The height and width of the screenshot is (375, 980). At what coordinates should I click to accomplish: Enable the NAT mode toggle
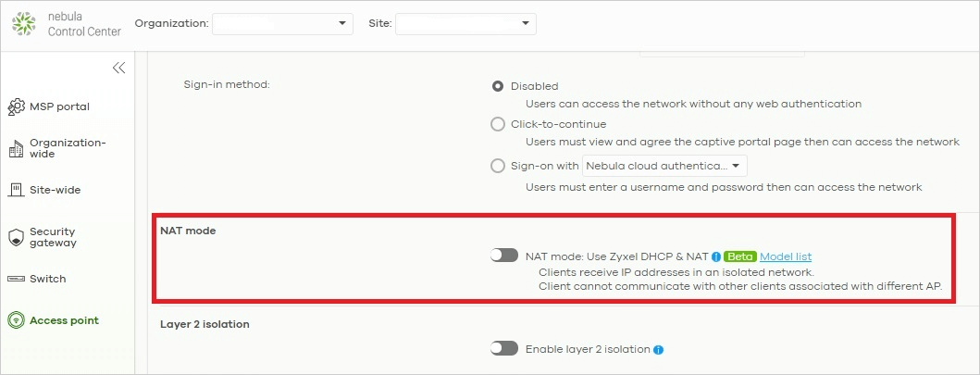(x=504, y=256)
